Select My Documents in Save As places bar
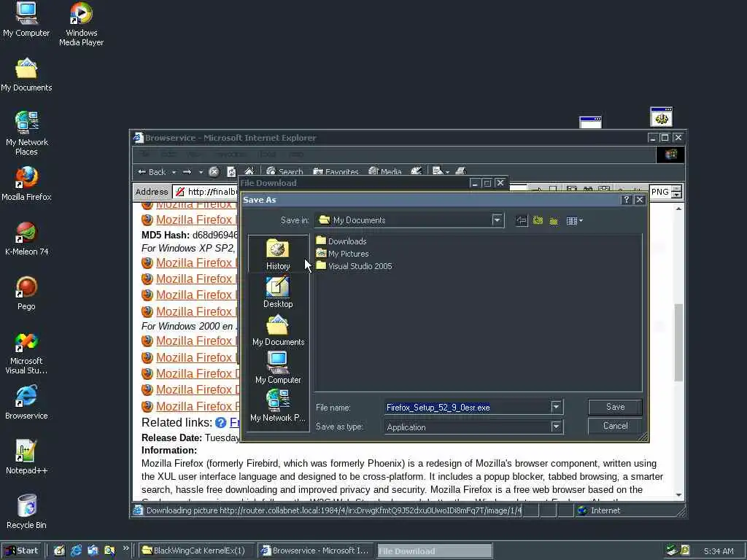This screenshot has width=747, height=560. pos(278,330)
